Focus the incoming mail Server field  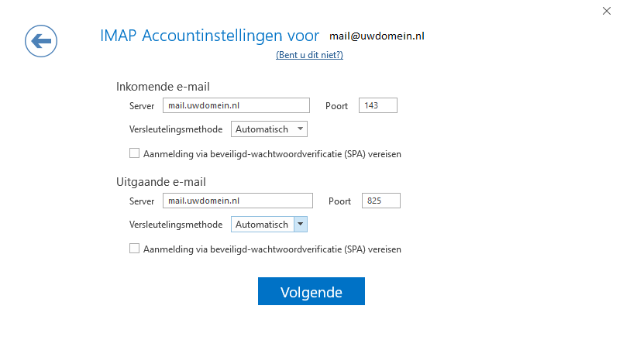pyautogui.click(x=236, y=105)
